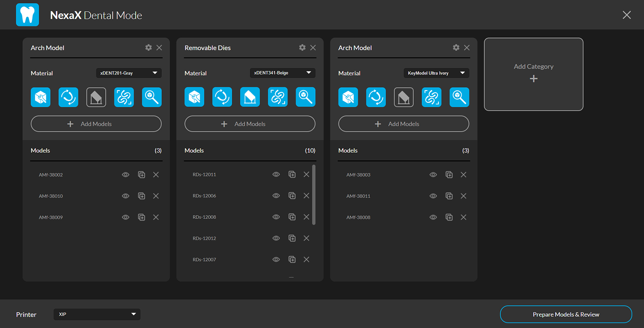Close the NexaX Dental Mode window
Viewport: 644px width, 328px height.
tap(627, 15)
